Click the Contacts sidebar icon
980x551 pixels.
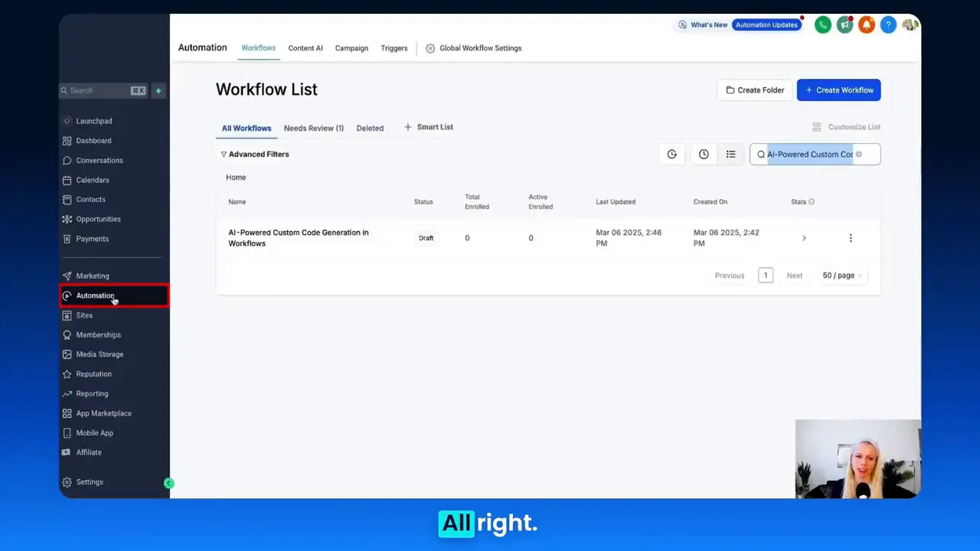tap(67, 200)
